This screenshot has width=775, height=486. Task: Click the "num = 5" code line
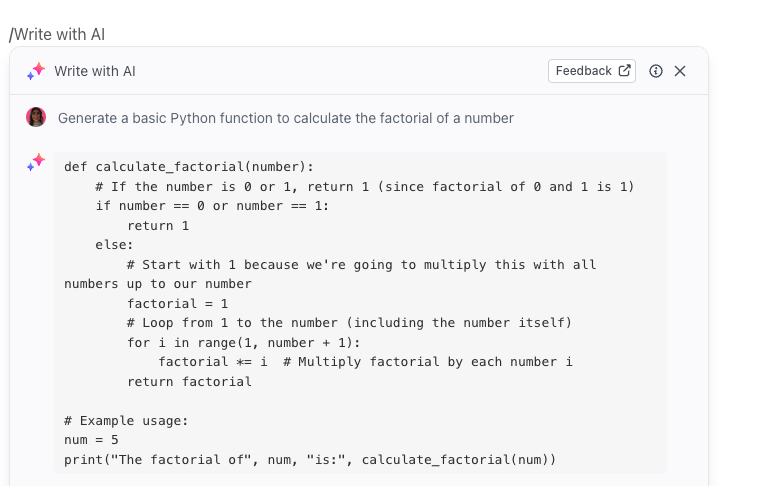91,440
